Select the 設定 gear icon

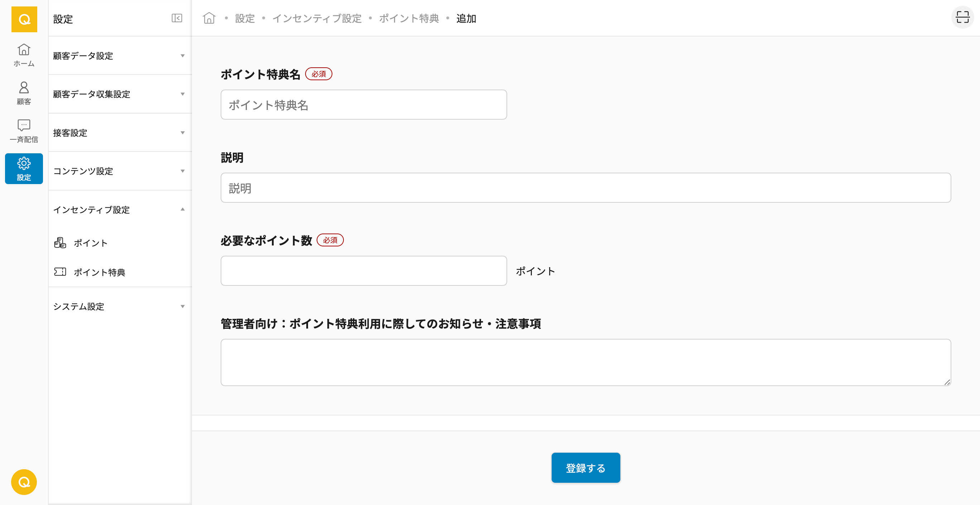pos(24,168)
